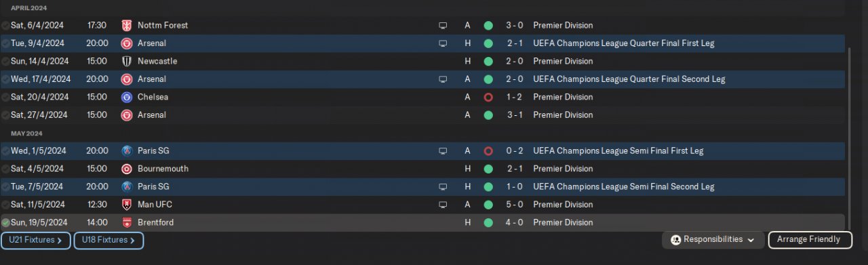Click the Newcastle club badge icon
This screenshot has height=265, width=868.
(126, 62)
